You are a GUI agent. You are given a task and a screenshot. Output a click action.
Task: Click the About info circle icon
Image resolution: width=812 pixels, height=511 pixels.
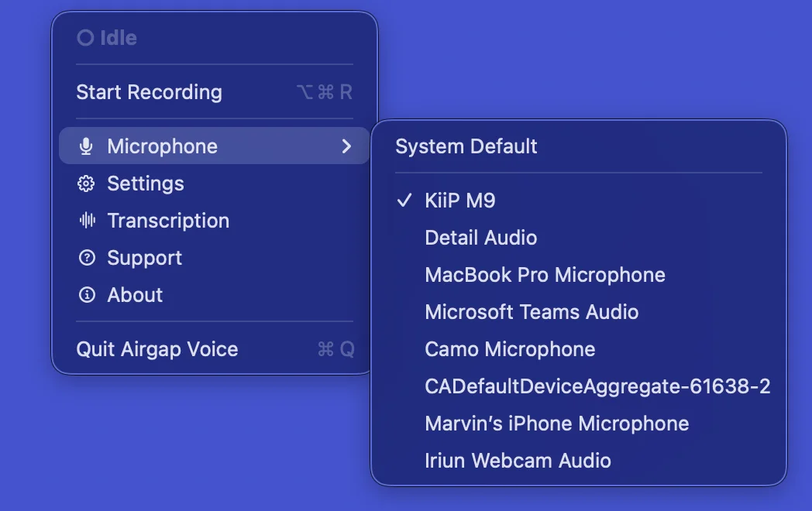coord(85,295)
